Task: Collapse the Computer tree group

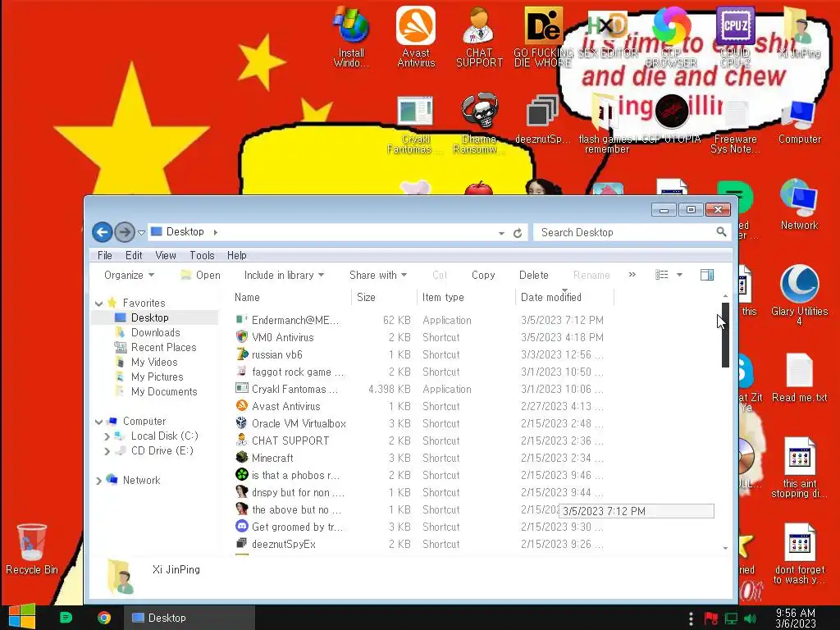Action: pos(99,422)
